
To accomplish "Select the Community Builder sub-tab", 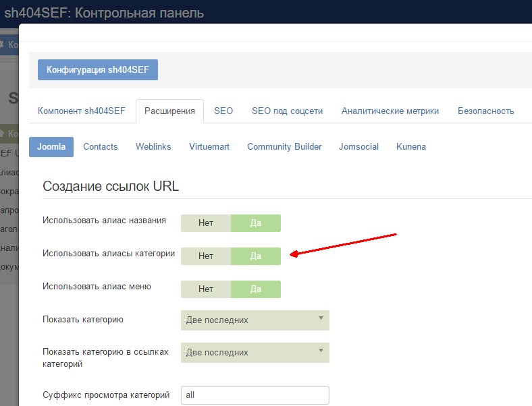I will click(284, 146).
